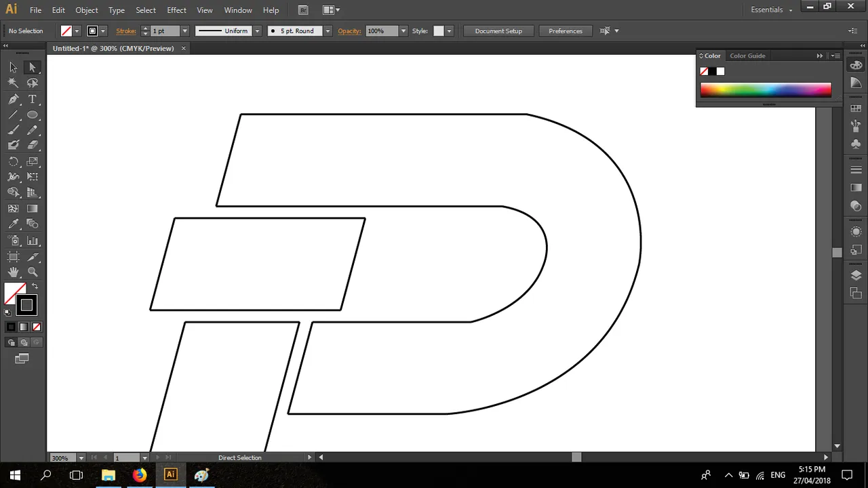The image size is (868, 488).
Task: Select the Column Graph tool
Action: coord(32,241)
